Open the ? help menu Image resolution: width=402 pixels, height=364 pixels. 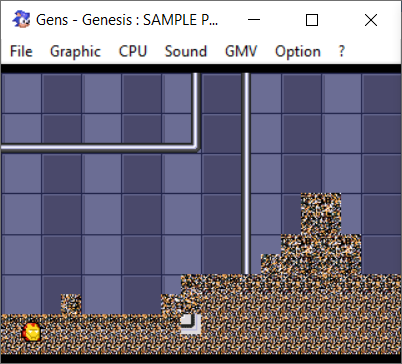click(341, 51)
